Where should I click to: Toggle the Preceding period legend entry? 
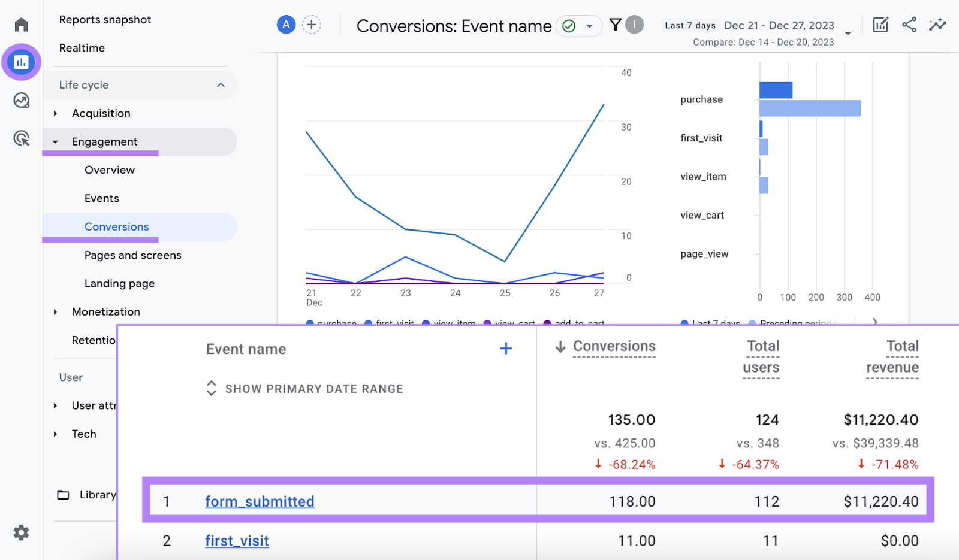tap(791, 323)
